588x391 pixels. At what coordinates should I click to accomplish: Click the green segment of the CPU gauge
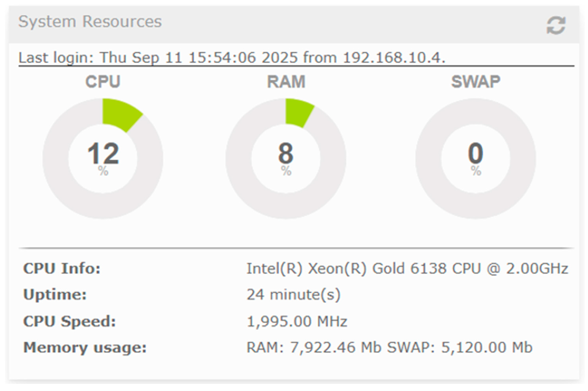pos(120,114)
